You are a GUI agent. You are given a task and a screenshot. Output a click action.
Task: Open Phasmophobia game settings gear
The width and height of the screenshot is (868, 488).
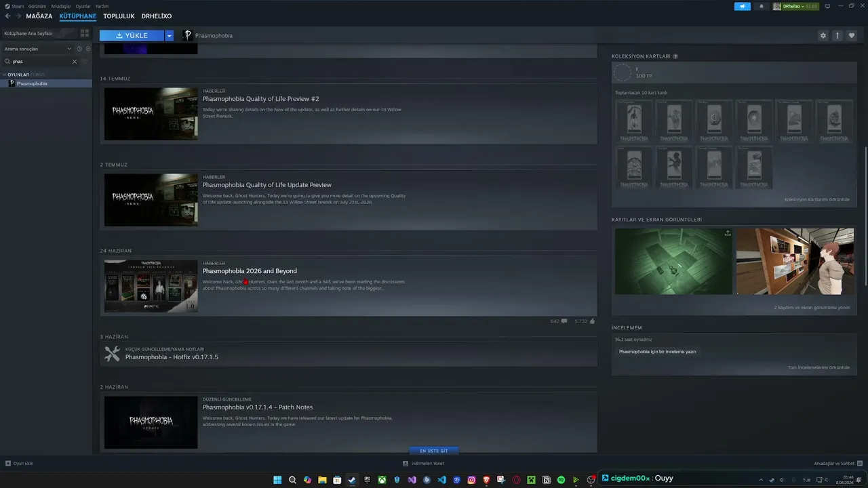tap(823, 35)
